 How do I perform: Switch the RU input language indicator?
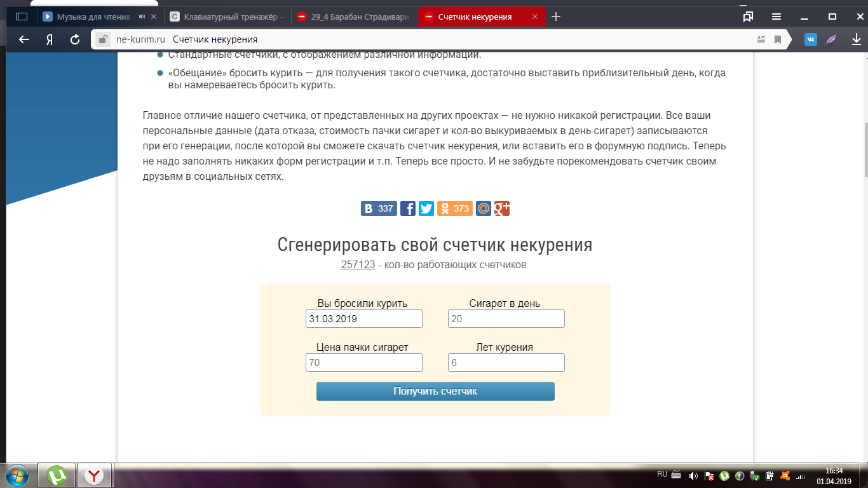[x=662, y=474]
